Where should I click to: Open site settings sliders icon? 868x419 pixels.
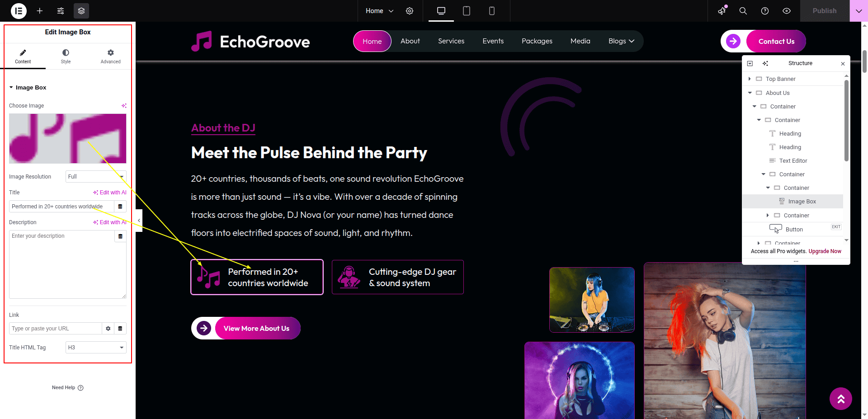[x=61, y=11]
